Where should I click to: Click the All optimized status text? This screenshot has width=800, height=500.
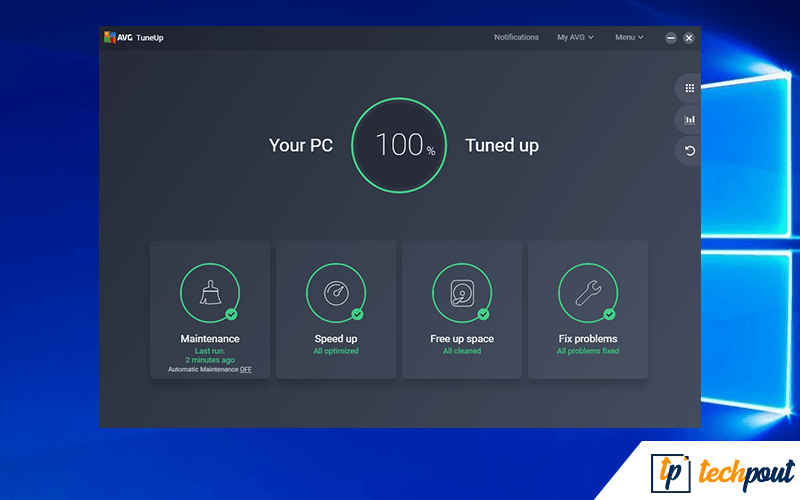pos(336,351)
